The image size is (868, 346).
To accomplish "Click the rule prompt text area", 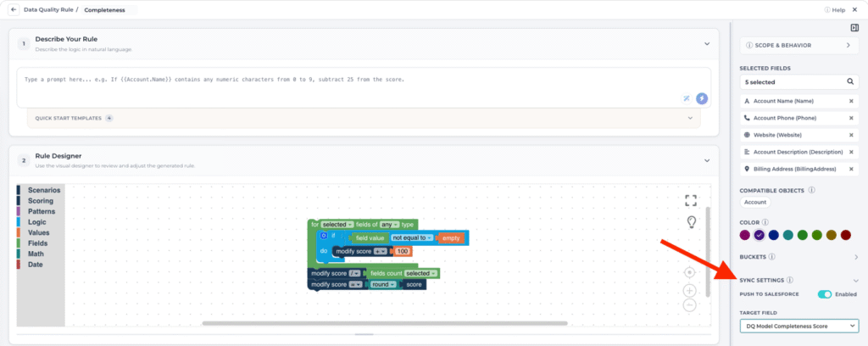I will click(364, 87).
